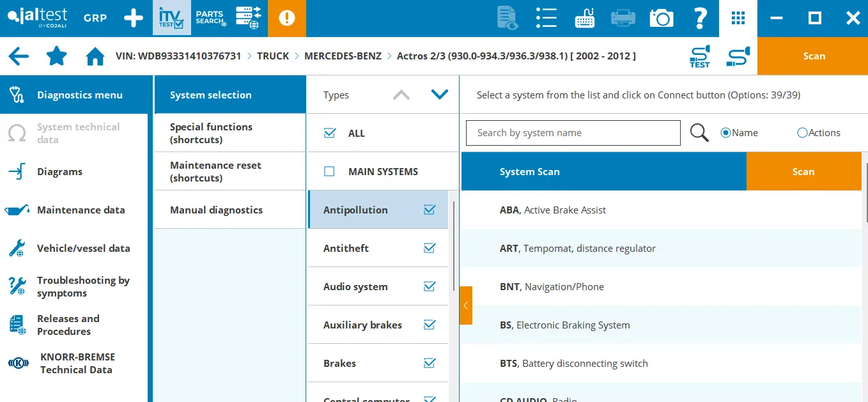Screen dimensions: 868x402
Task: Open the report view document icon
Action: pyautogui.click(x=508, y=18)
